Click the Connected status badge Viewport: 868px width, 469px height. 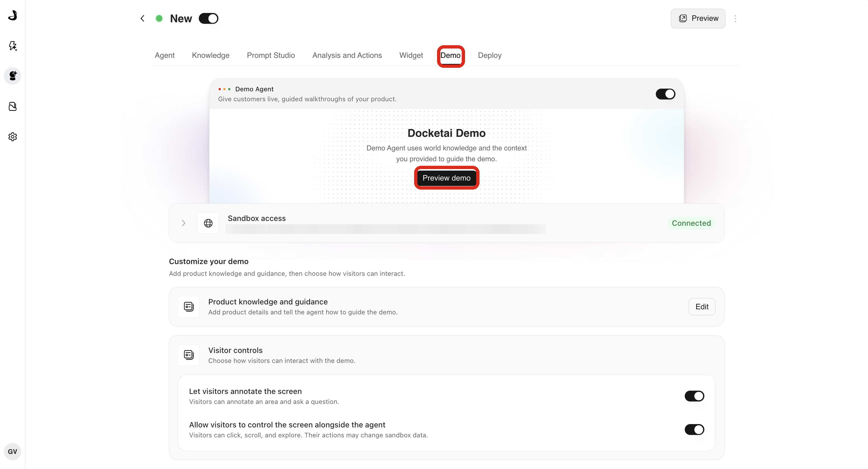[x=691, y=223]
